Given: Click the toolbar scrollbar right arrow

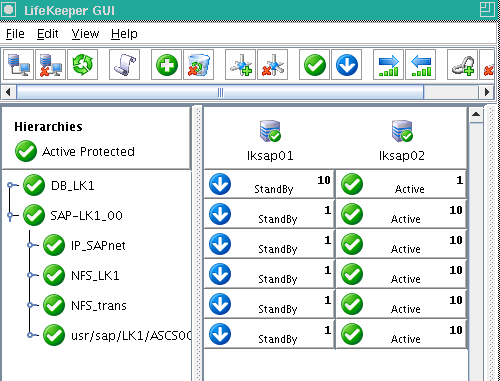Looking at the screenshot, I should click(x=487, y=92).
